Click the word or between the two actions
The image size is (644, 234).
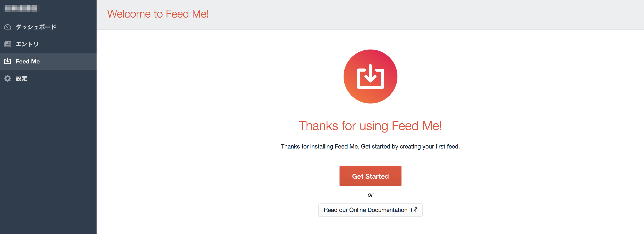[x=370, y=195]
